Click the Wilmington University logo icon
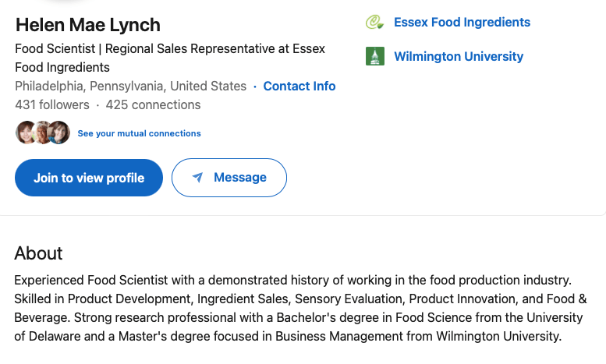 (374, 56)
